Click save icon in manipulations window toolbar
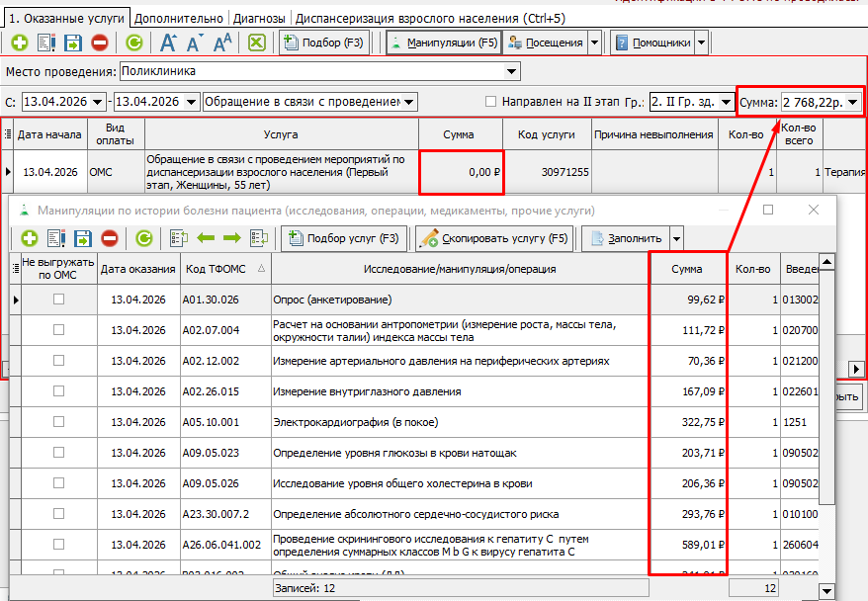868x601 pixels. pyautogui.click(x=82, y=238)
